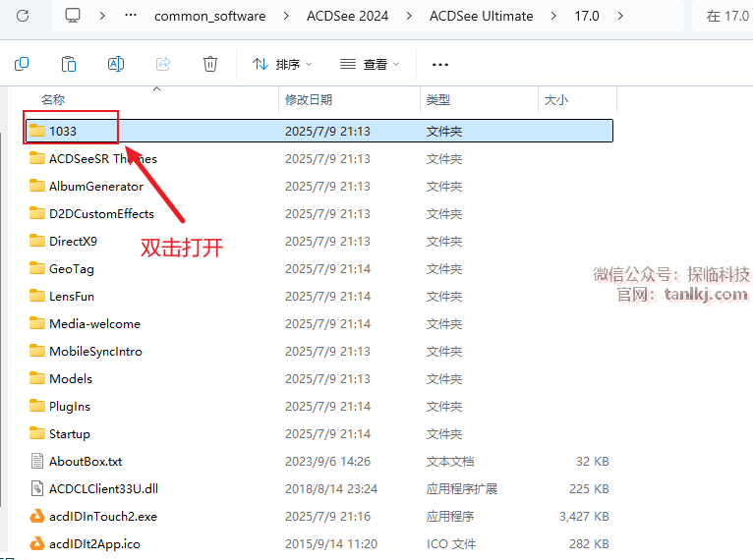753x560 pixels.
Task: Open the collapsed breadcrumb ellipsis
Action: tap(130, 16)
